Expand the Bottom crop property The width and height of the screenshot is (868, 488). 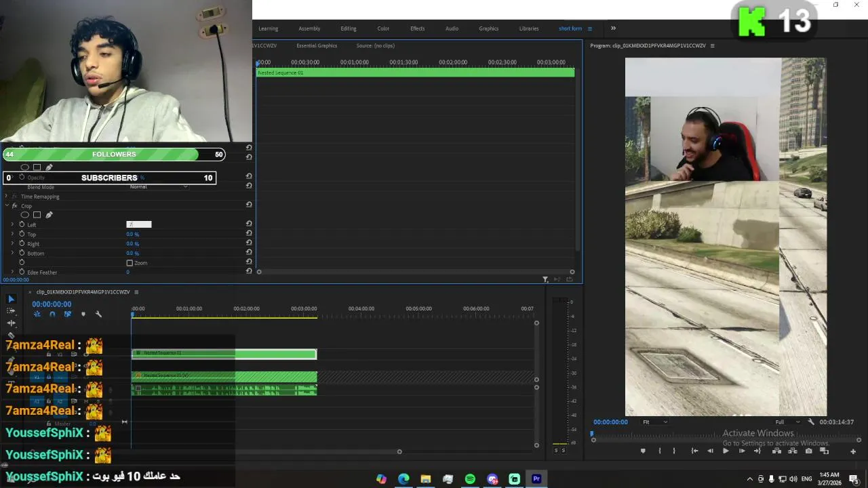click(12, 253)
